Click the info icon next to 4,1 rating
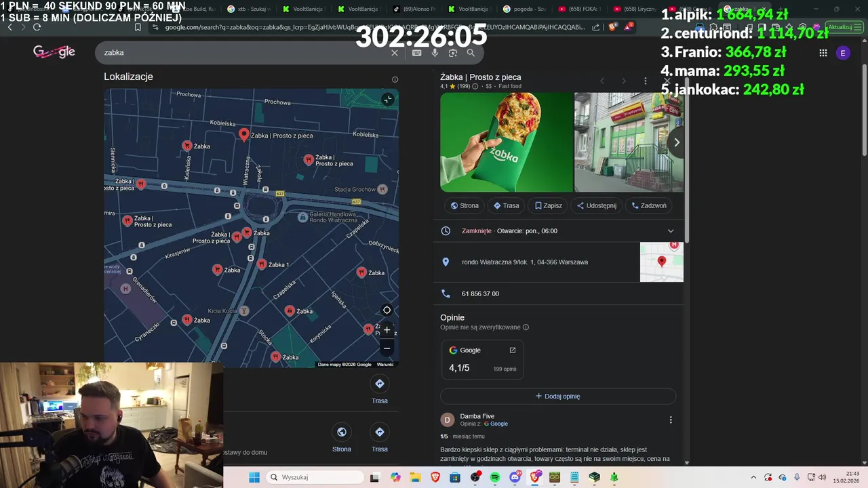The height and width of the screenshot is (488, 868). (475, 87)
